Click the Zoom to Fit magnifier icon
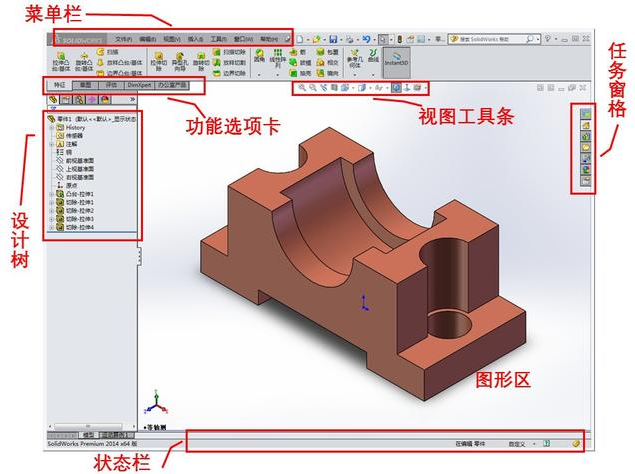 coord(302,88)
